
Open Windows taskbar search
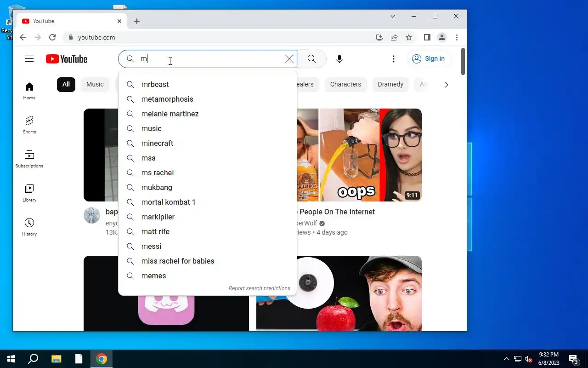tap(33, 359)
